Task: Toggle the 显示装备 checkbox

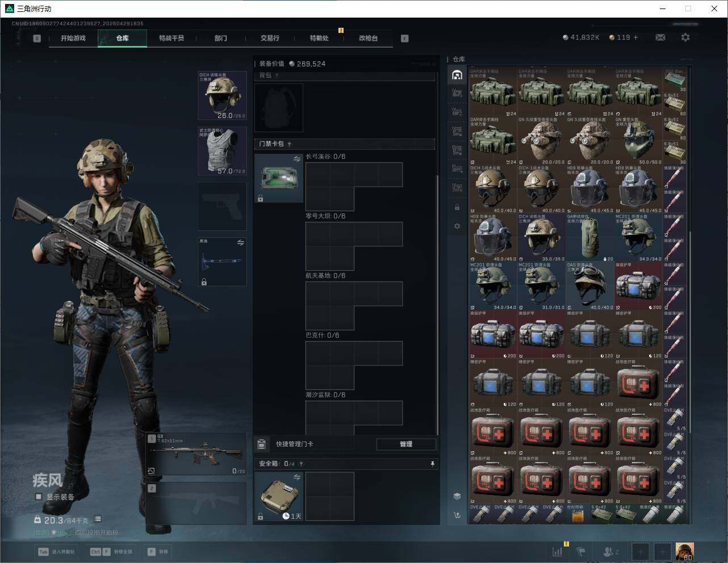Action: click(x=39, y=497)
